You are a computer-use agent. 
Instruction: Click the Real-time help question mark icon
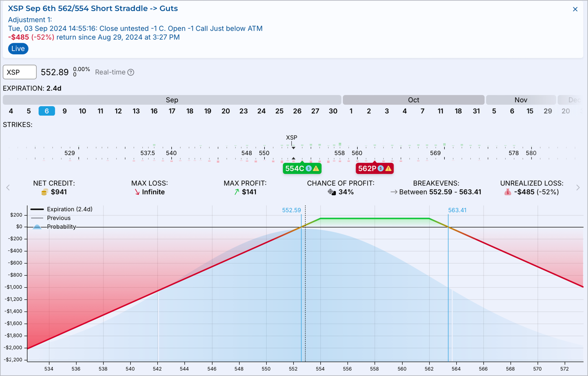pyautogui.click(x=131, y=72)
